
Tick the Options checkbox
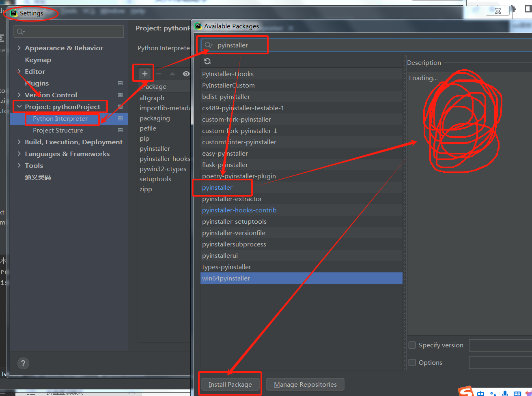[x=412, y=362]
